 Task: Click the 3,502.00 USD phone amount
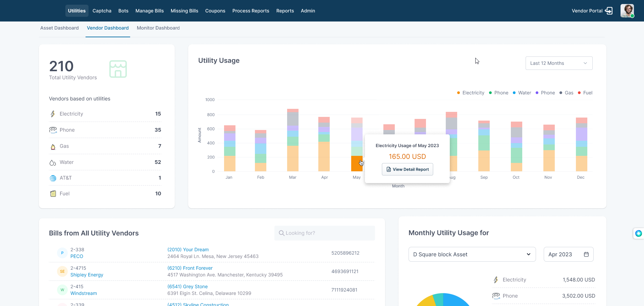point(579,296)
